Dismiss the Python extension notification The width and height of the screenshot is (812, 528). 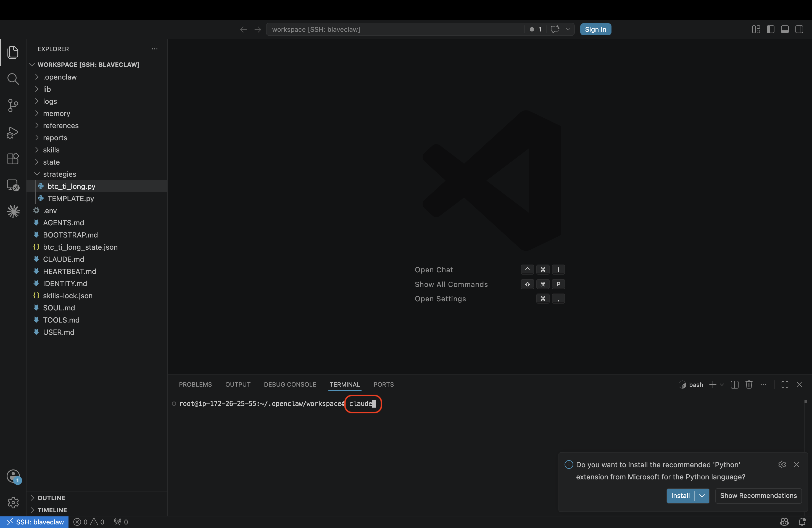pyautogui.click(x=796, y=464)
